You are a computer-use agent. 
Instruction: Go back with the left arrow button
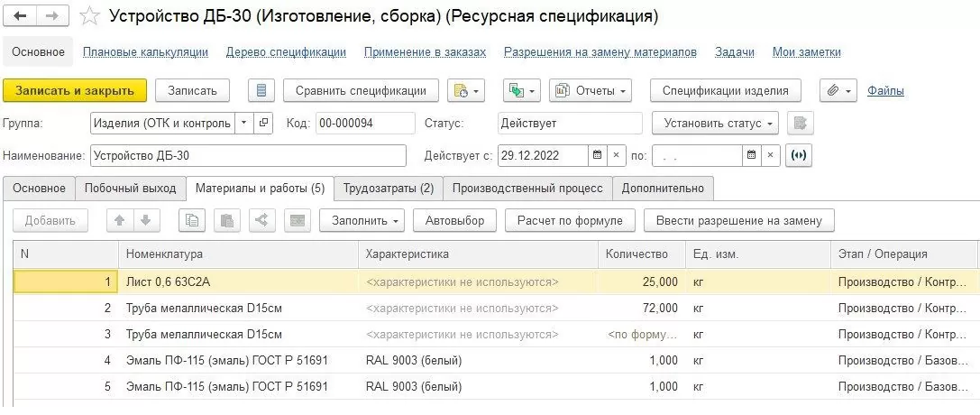point(21,17)
